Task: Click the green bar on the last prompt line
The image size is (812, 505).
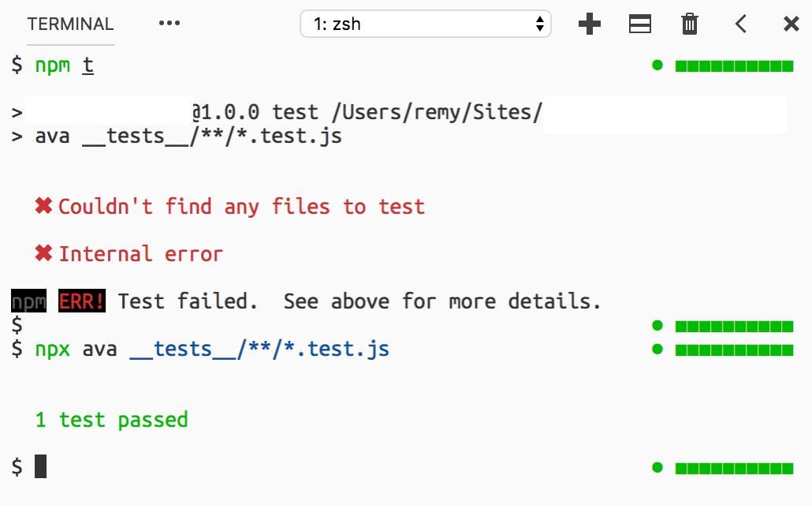Action: point(734,468)
